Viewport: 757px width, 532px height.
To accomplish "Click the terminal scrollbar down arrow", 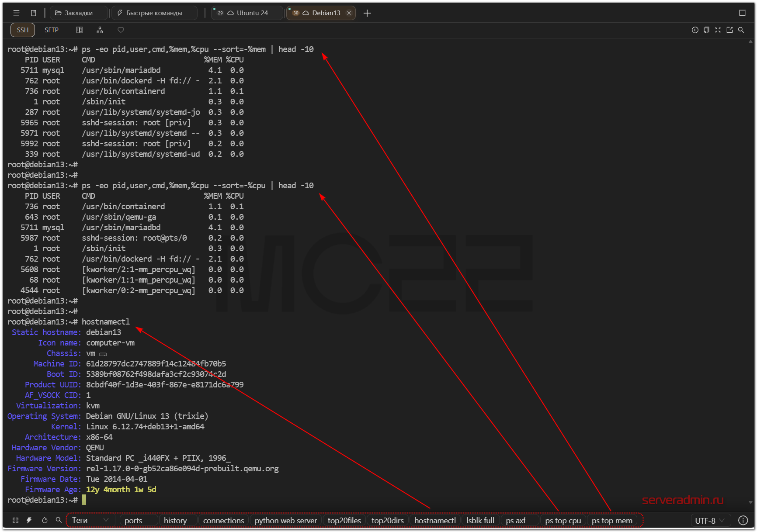I will tap(751, 502).
